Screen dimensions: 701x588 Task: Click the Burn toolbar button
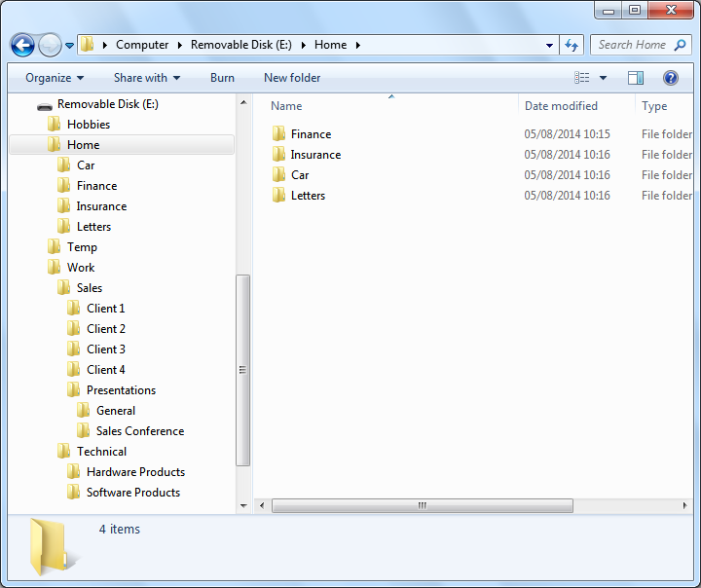pyautogui.click(x=222, y=78)
